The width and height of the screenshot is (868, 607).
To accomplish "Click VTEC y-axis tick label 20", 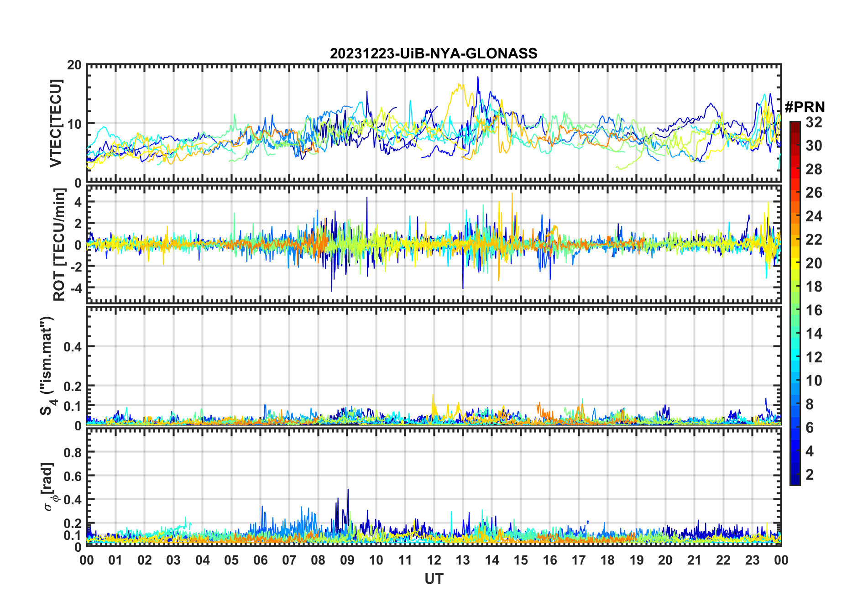I will 74,65.
